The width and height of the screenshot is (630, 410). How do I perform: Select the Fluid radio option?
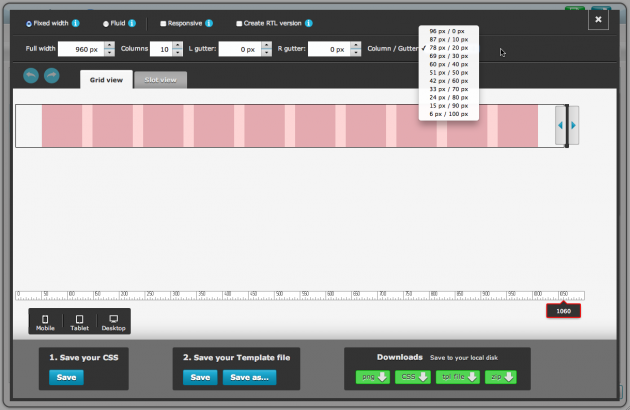point(106,22)
